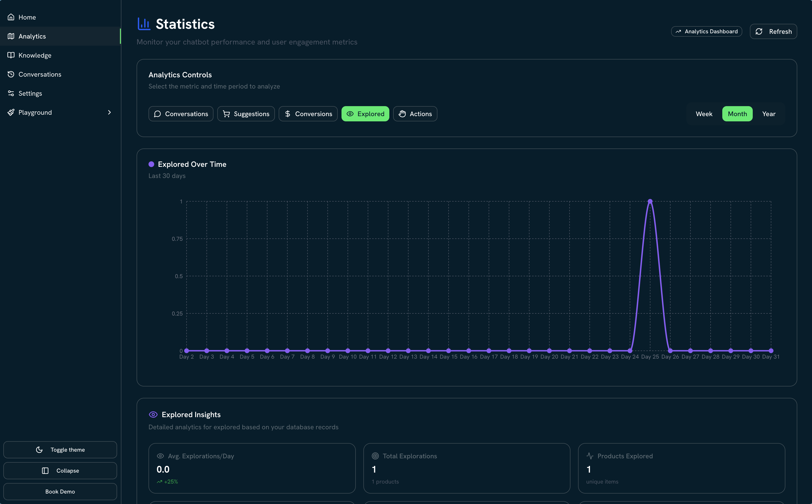
Task: Click the refresh icon in the Refresh button
Action: click(x=759, y=31)
